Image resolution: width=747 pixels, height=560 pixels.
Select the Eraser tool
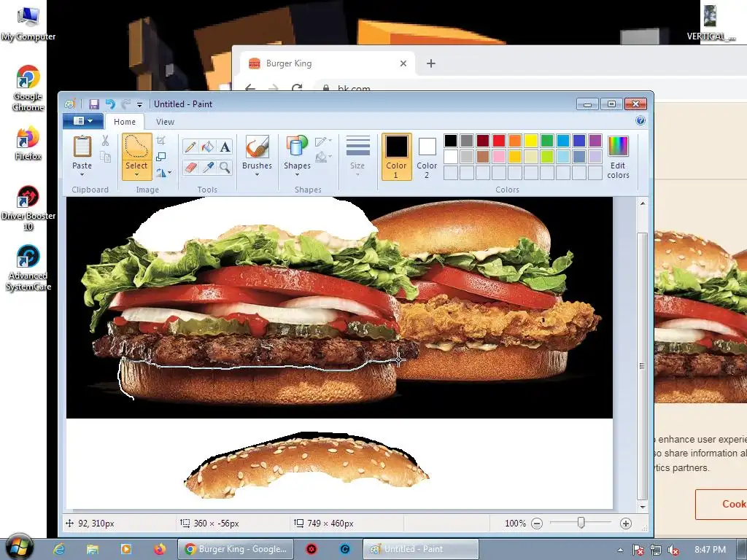(190, 167)
